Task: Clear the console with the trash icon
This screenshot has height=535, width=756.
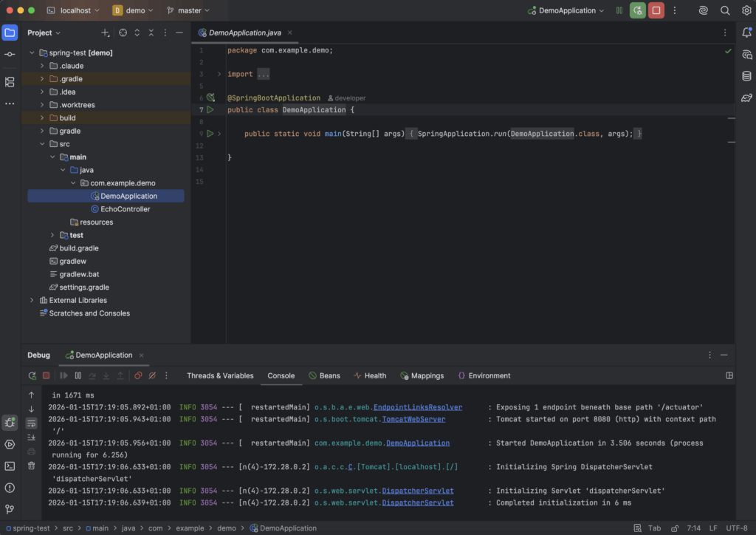Action: tap(31, 466)
